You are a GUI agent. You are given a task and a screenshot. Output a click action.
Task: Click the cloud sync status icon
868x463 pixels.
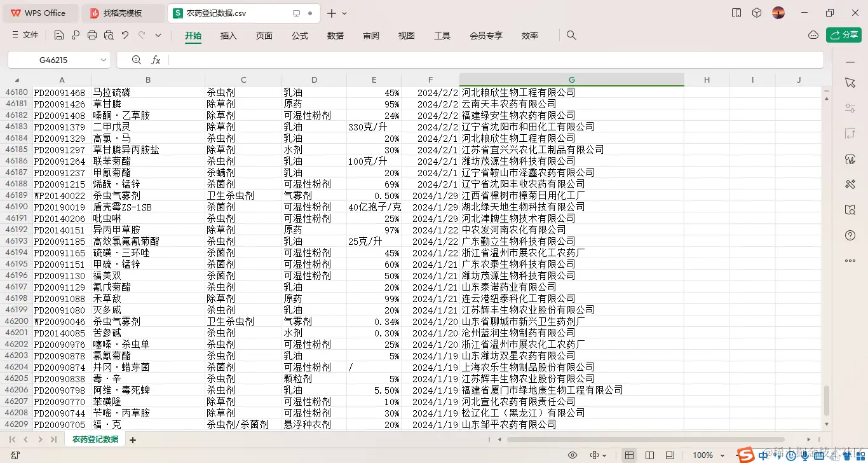click(813, 36)
